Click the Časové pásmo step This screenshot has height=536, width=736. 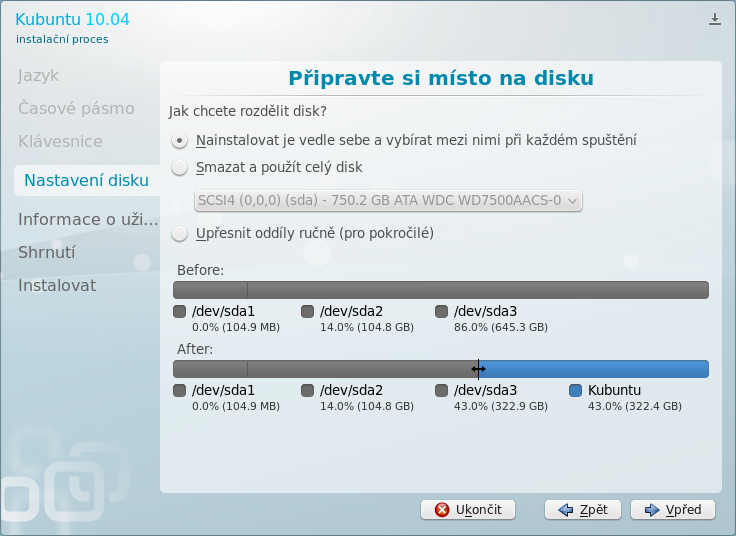(76, 108)
